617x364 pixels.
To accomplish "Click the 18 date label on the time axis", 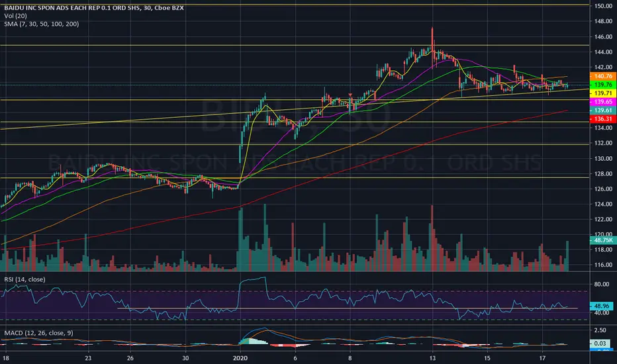I will point(5,358).
